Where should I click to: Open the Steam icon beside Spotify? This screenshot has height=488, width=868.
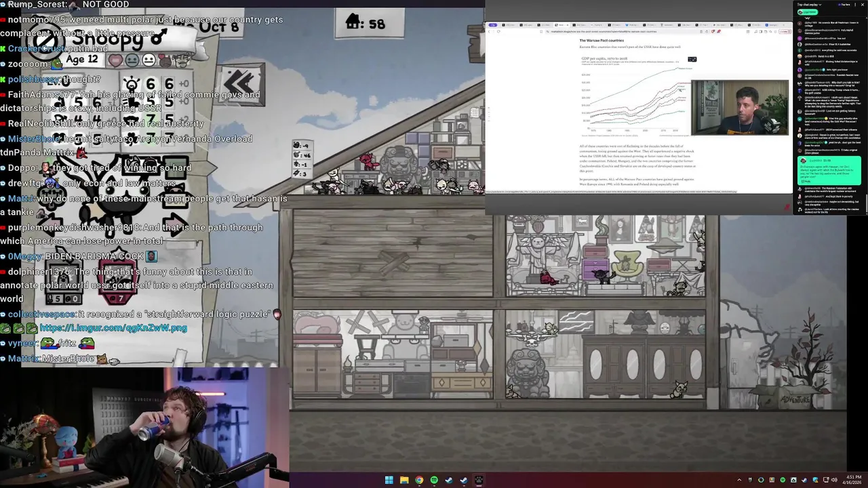[x=449, y=480]
